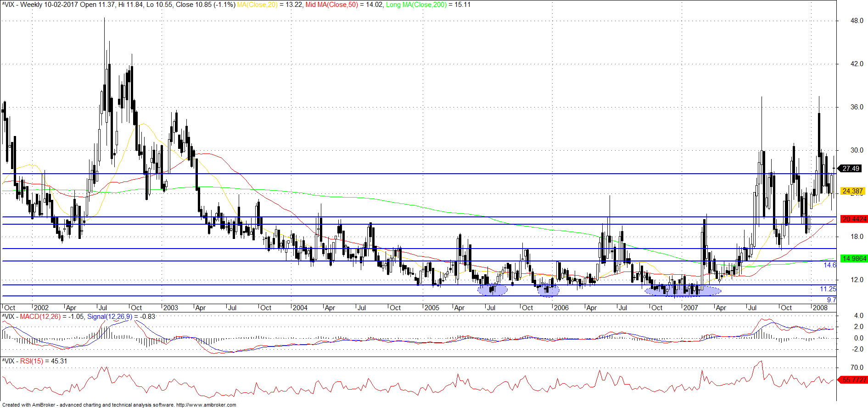The image size is (868, 408).
Task: Click the orange MA(Close,20) legend label
Action: pos(257,5)
